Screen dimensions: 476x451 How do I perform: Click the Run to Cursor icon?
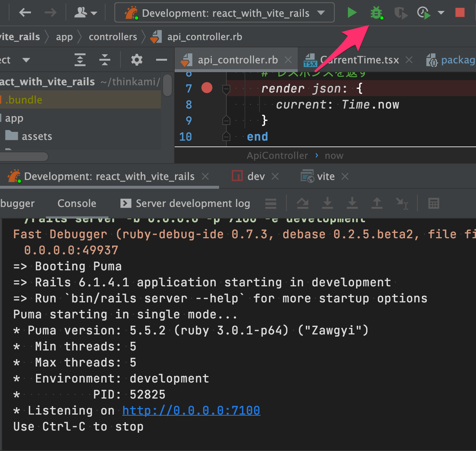(x=401, y=203)
